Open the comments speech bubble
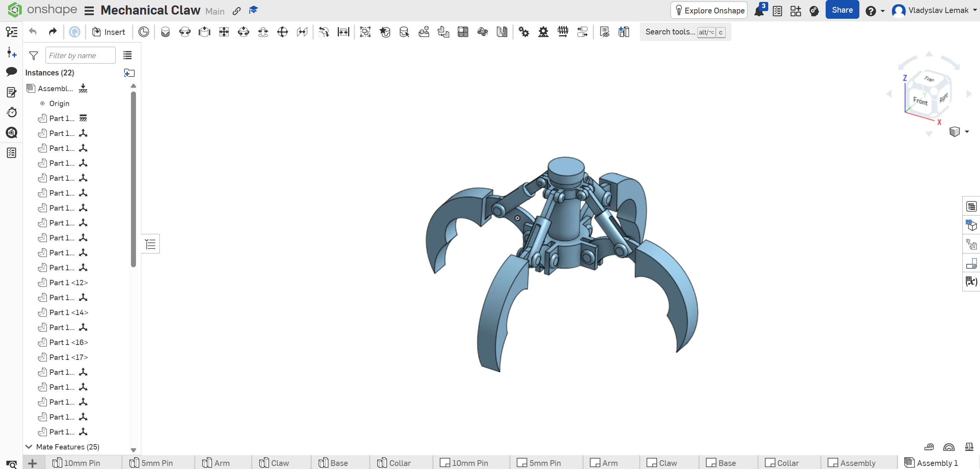The width and height of the screenshot is (980, 469). tap(11, 72)
